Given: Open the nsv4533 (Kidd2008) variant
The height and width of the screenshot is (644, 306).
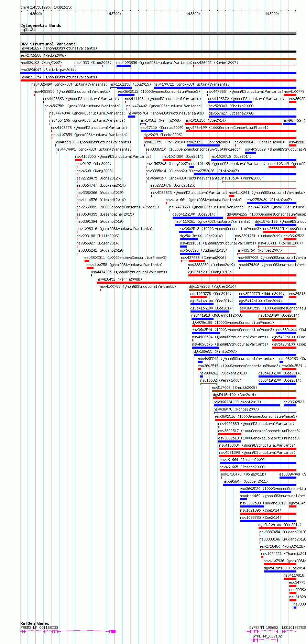Looking at the screenshot, I should 93,63.
